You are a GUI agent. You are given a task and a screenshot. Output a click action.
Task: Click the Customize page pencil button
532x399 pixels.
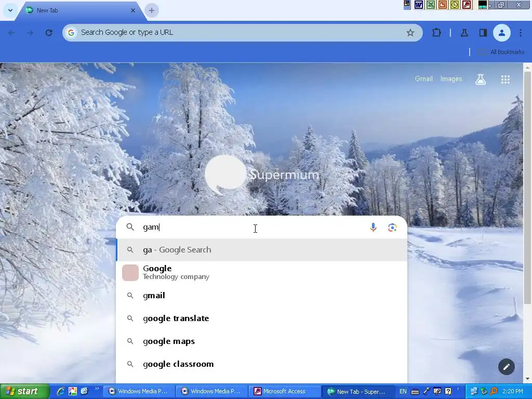[506, 367]
